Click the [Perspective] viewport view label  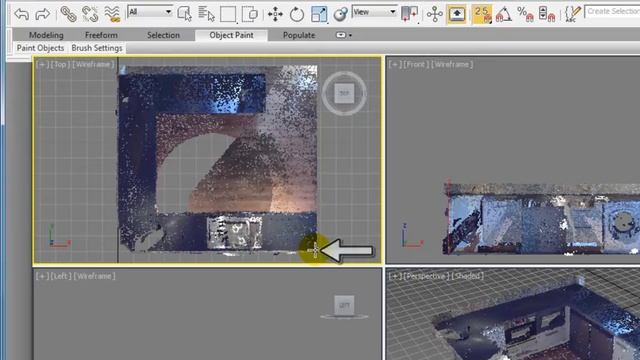click(426, 276)
